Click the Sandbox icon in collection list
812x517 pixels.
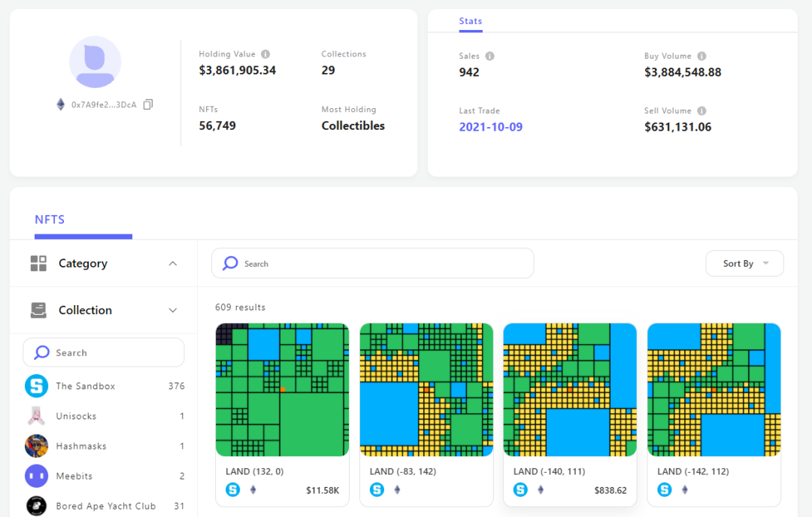coord(36,386)
